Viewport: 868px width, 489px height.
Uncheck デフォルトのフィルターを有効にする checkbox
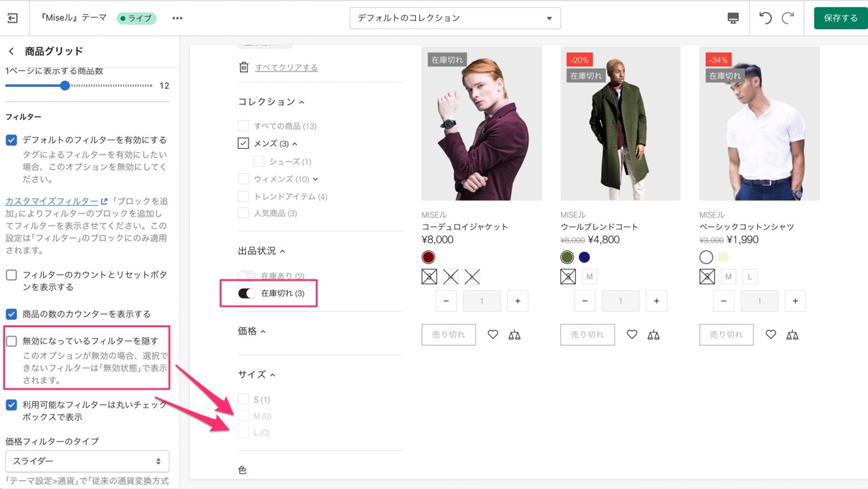coord(11,140)
